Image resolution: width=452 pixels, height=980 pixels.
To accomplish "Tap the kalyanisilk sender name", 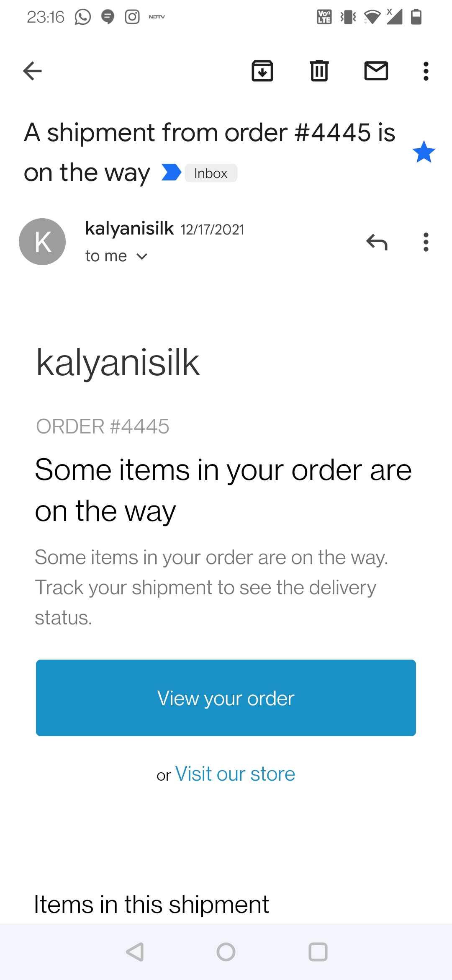I will coord(129,229).
